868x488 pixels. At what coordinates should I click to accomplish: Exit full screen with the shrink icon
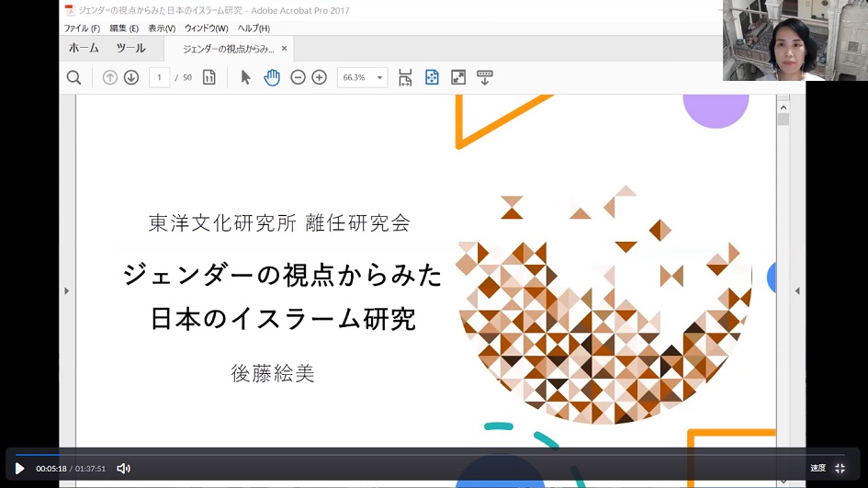click(x=840, y=468)
